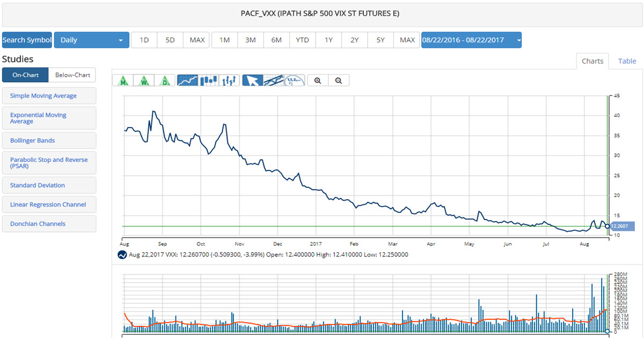Switch to the Table tab
This screenshot has height=338, width=644.
[x=627, y=61]
